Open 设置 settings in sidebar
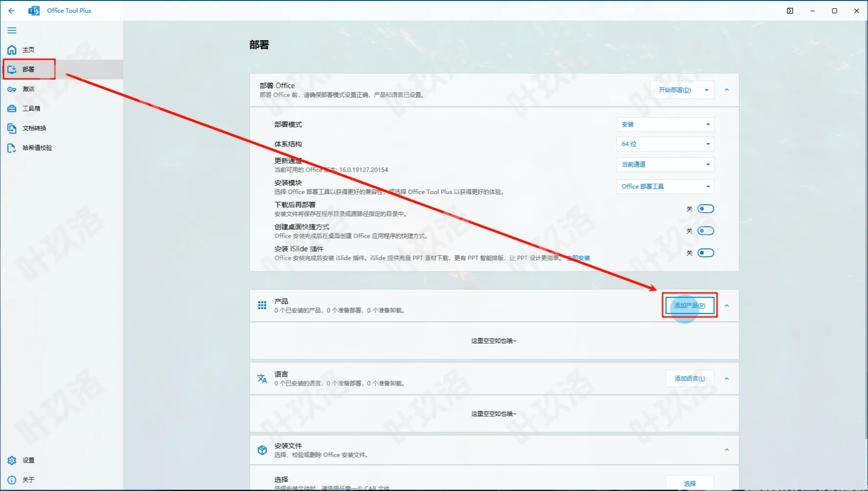This screenshot has height=491, width=868. click(61, 461)
